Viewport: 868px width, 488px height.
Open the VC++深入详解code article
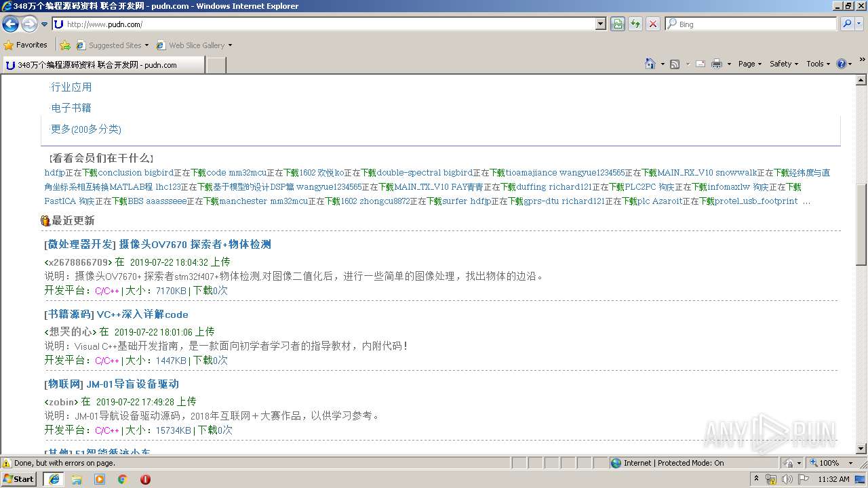(142, 314)
